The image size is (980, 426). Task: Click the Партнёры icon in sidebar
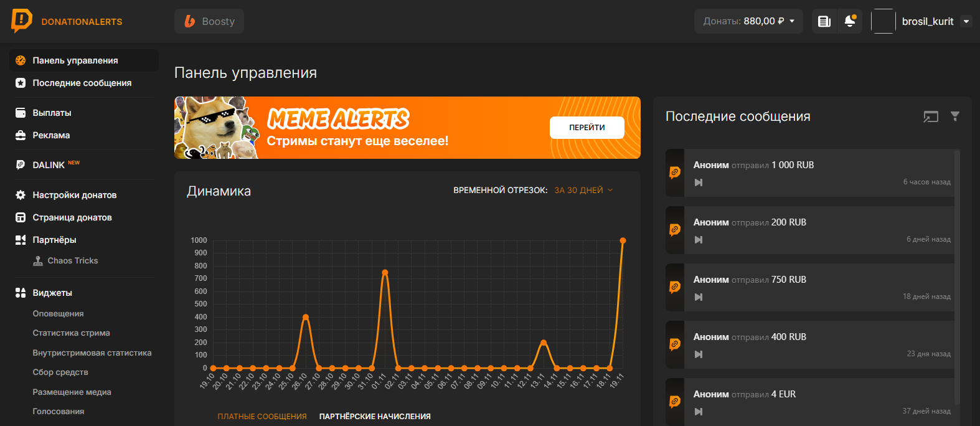click(x=21, y=240)
